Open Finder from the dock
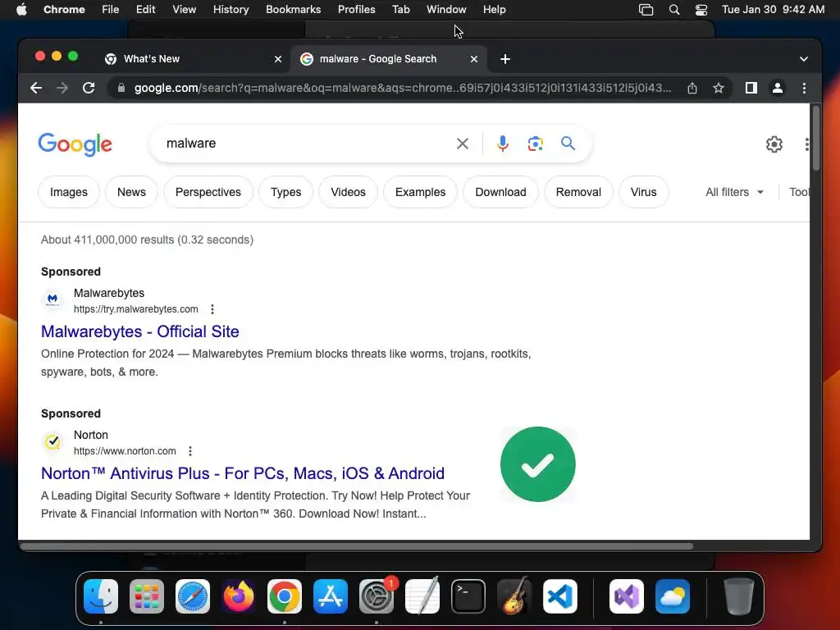 101,596
